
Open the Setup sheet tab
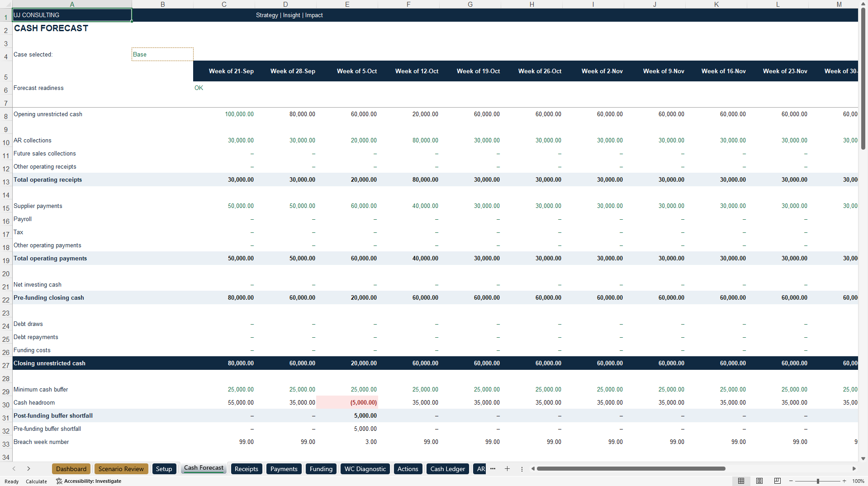click(x=164, y=469)
